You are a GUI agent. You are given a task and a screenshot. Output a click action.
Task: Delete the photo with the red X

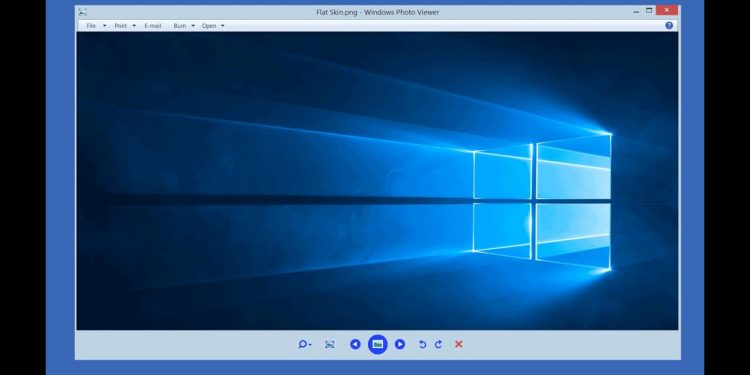pos(458,344)
